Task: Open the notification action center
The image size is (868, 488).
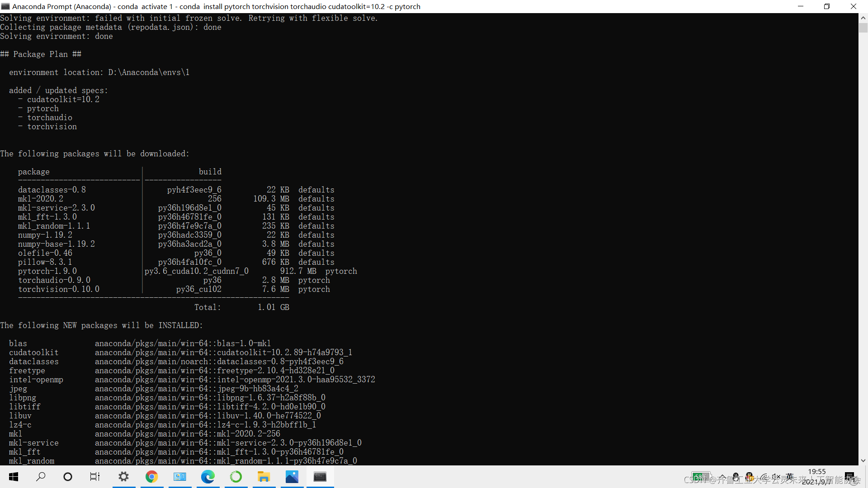Action: tap(849, 477)
